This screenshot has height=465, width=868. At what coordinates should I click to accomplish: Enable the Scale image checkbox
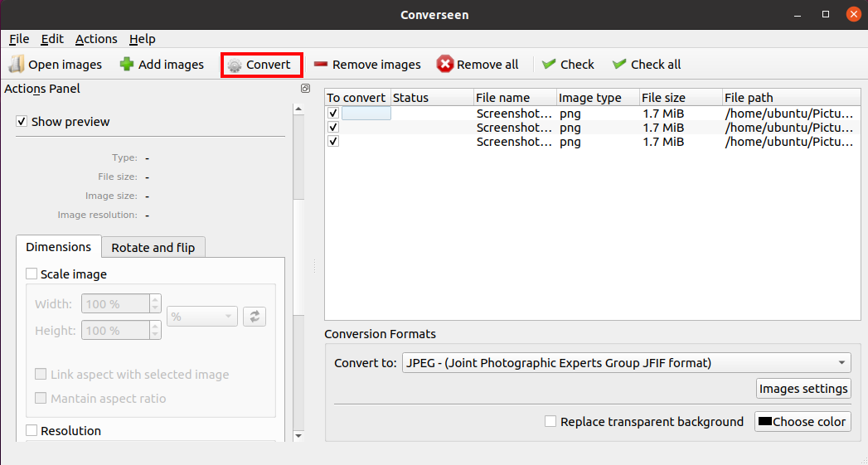click(32, 274)
